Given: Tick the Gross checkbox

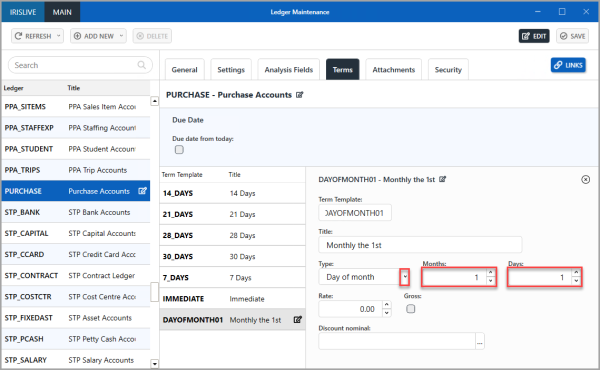Looking at the screenshot, I should [411, 308].
